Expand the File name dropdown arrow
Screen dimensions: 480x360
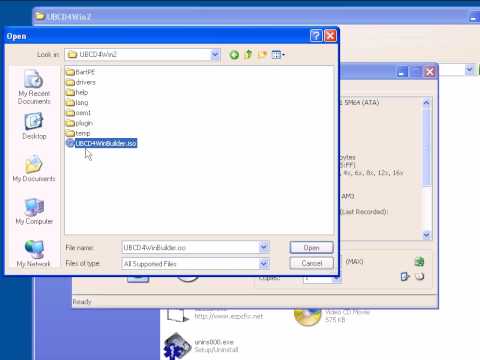coord(264,247)
